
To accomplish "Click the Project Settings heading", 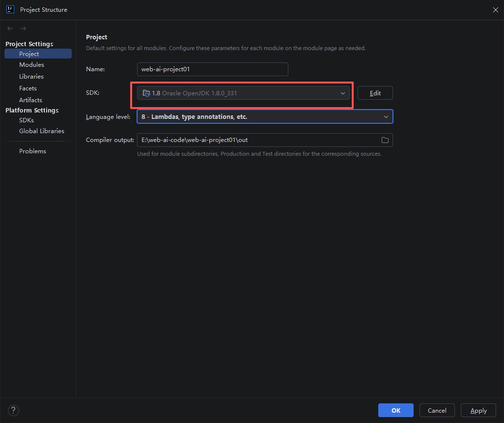I will click(29, 44).
